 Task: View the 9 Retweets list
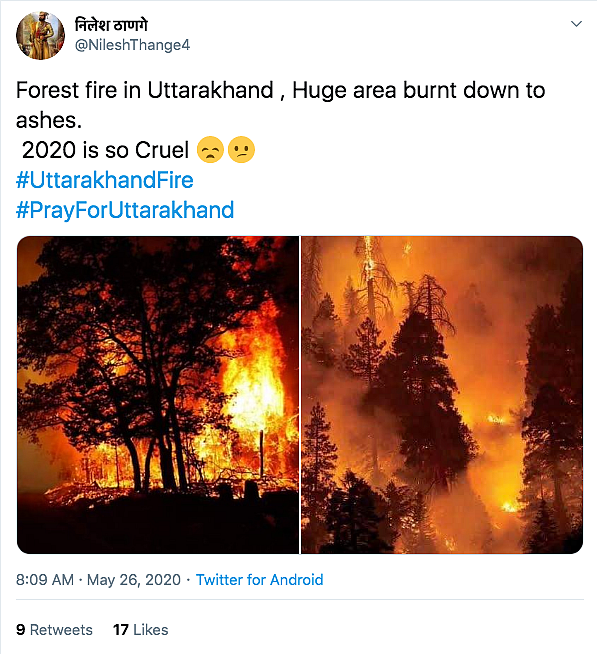[x=54, y=630]
